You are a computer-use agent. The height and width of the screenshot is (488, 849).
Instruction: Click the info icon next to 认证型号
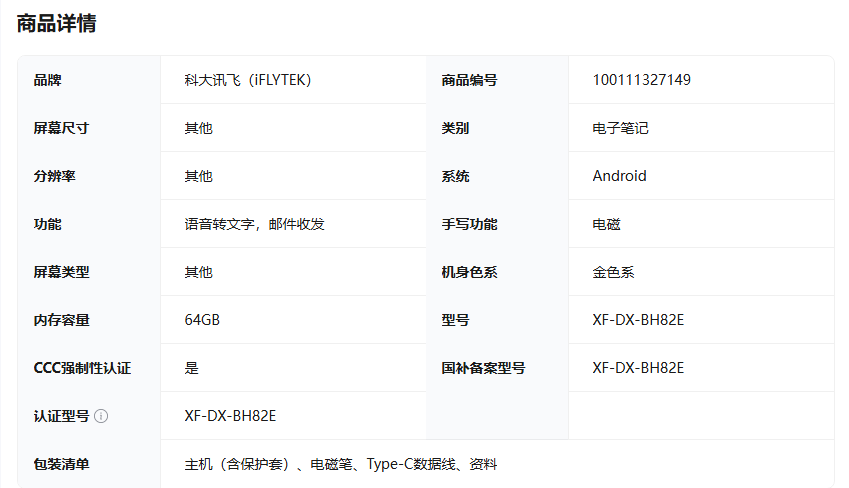(101, 416)
